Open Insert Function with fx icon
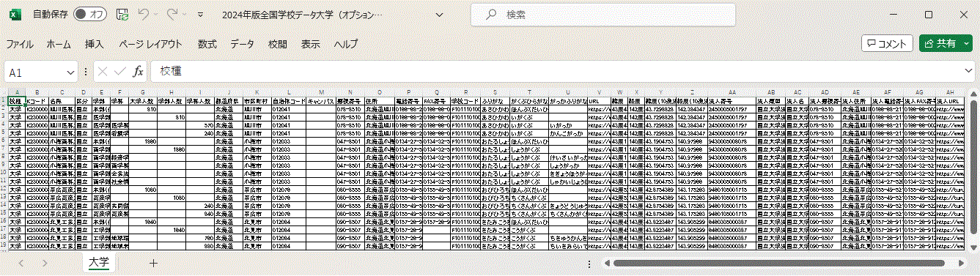The height and width of the screenshot is (276, 980). pyautogui.click(x=138, y=72)
